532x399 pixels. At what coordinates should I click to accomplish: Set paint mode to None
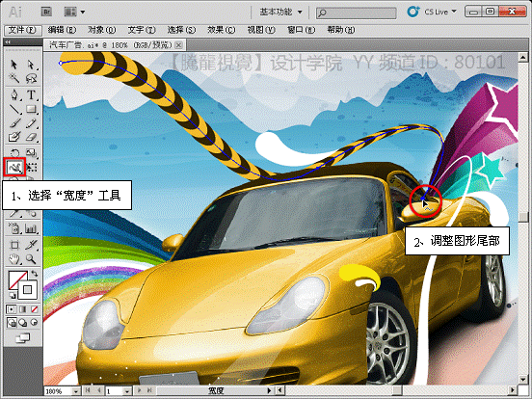[35, 309]
